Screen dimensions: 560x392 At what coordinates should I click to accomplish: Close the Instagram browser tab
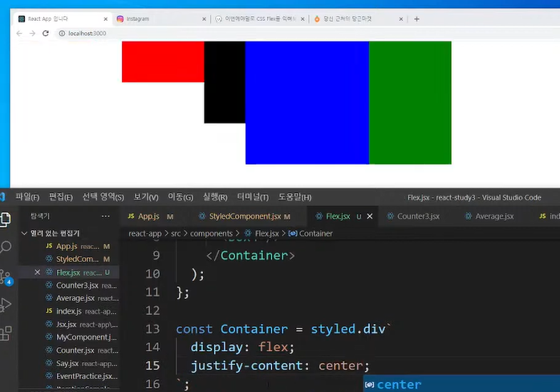(x=205, y=19)
